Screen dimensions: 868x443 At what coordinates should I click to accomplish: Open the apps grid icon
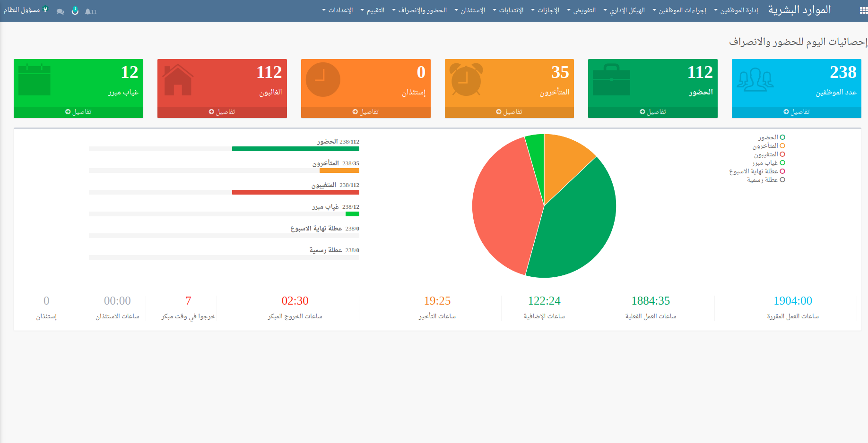tap(863, 11)
